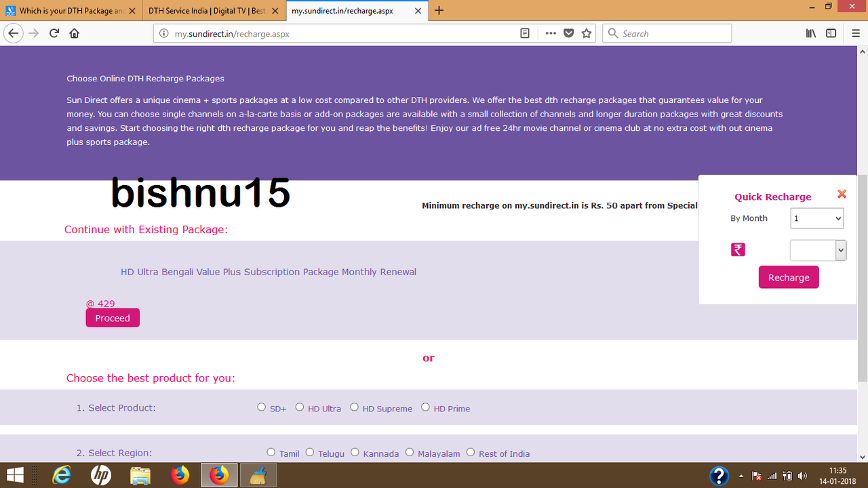Close the Quick Recharge panel
Screen dimensions: 868x488
pyautogui.click(x=842, y=194)
